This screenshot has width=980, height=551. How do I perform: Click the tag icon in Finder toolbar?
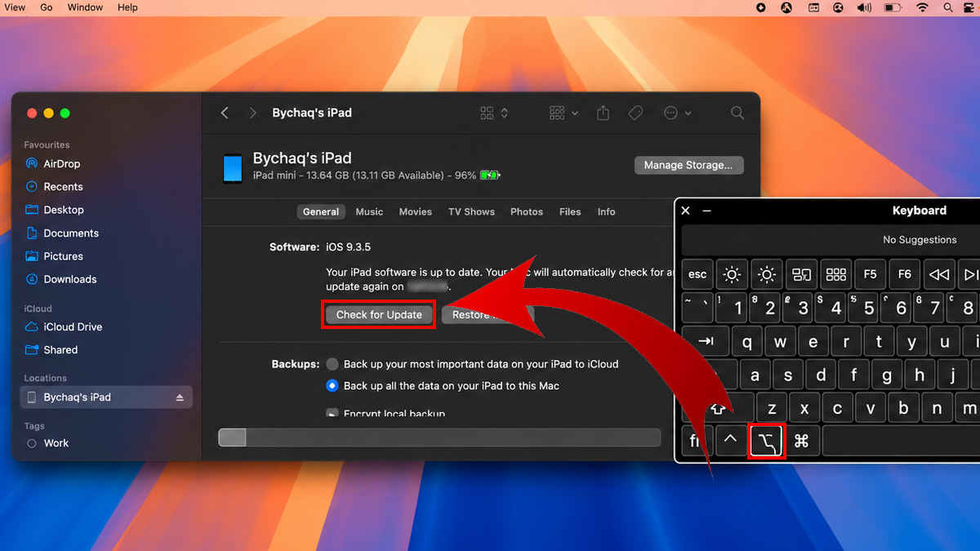pyautogui.click(x=635, y=113)
